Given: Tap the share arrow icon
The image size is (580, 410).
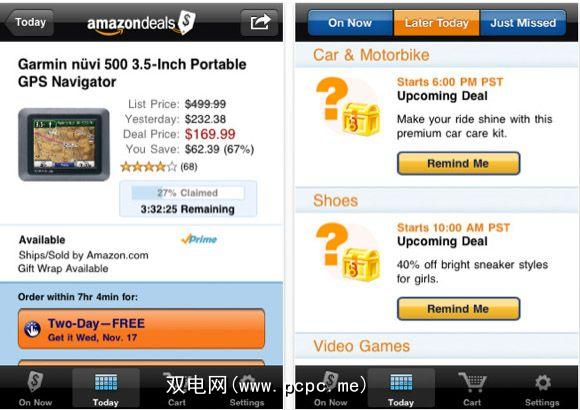Looking at the screenshot, I should click(x=260, y=23).
